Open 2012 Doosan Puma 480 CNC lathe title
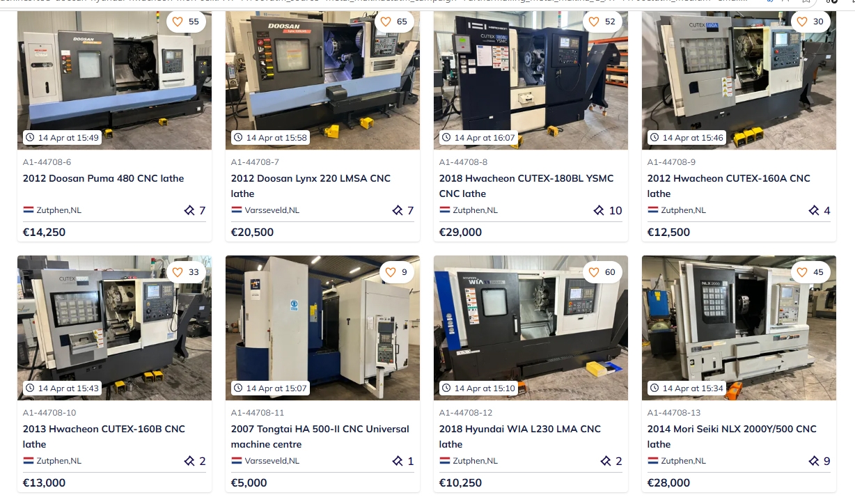Screen dimensions: 855x504 point(103,178)
